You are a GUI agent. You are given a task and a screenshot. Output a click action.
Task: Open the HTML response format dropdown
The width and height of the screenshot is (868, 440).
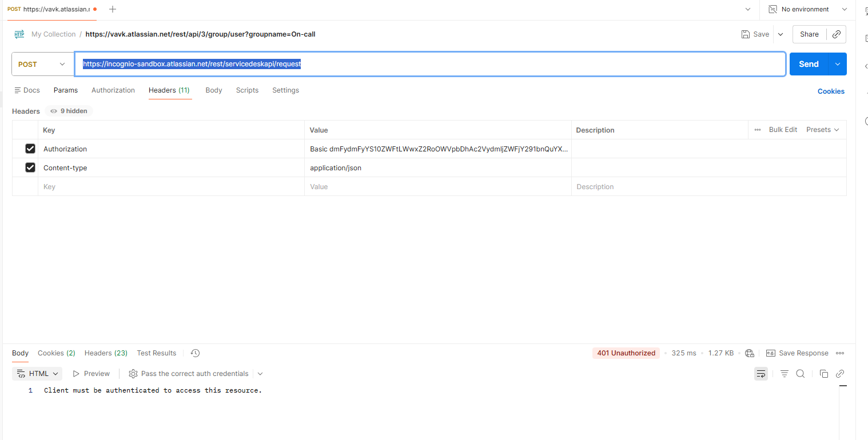click(x=38, y=374)
